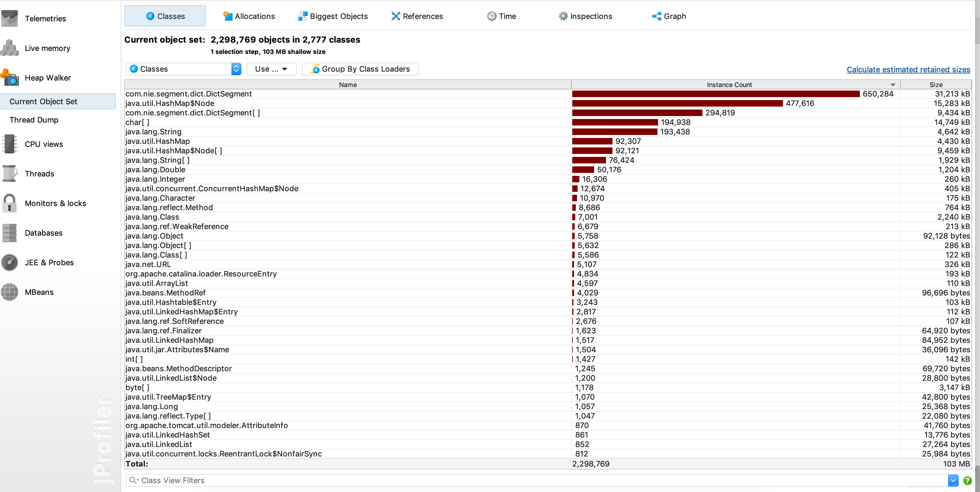Sort by the Size column header
The height and width of the screenshot is (492, 980).
click(936, 84)
